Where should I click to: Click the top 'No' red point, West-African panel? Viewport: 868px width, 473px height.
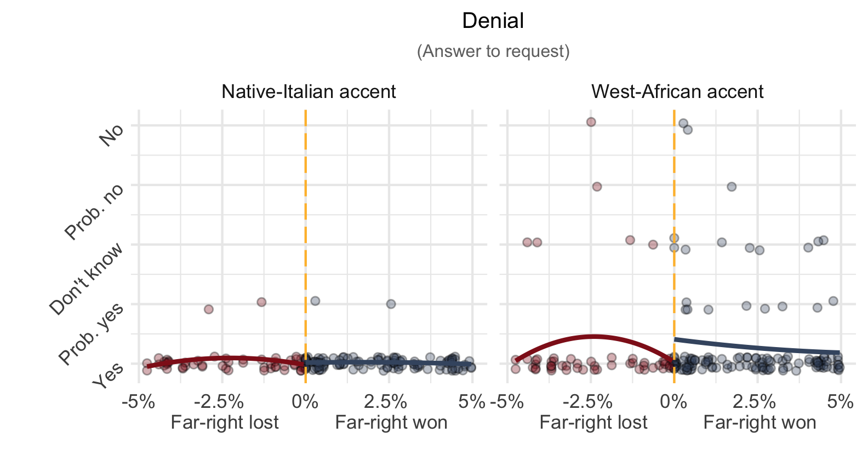[x=591, y=122]
